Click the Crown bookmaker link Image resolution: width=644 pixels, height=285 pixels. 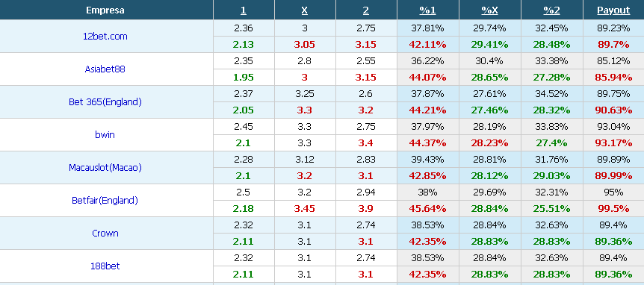click(x=105, y=234)
